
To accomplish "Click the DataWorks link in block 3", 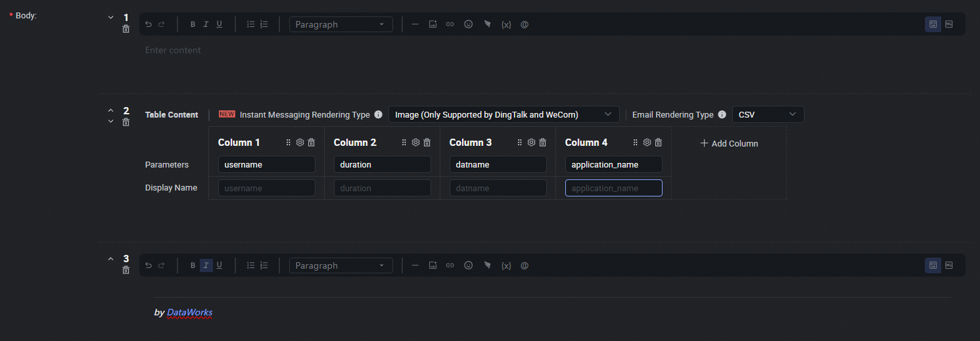I will tap(189, 312).
